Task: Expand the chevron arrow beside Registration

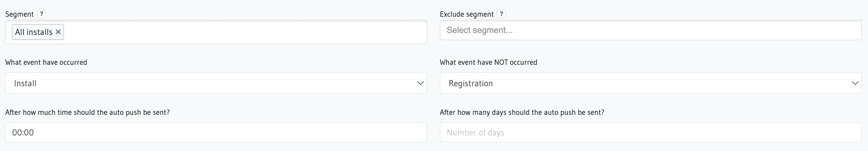Action: click(855, 83)
